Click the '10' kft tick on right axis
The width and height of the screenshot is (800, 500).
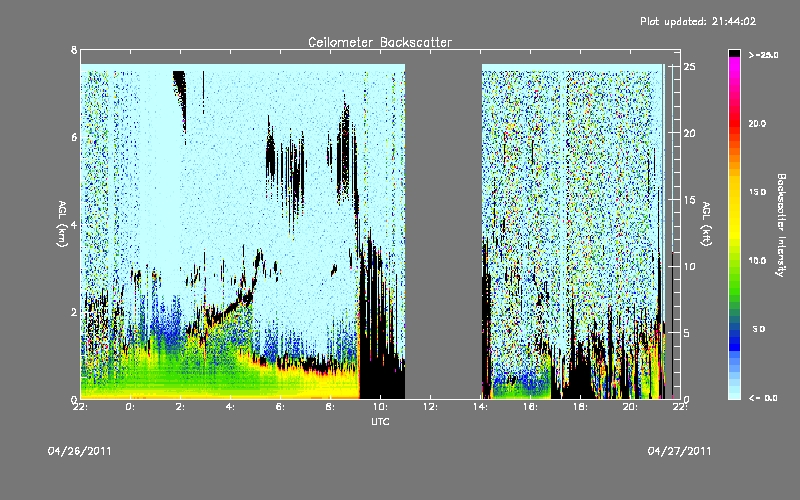pos(690,266)
